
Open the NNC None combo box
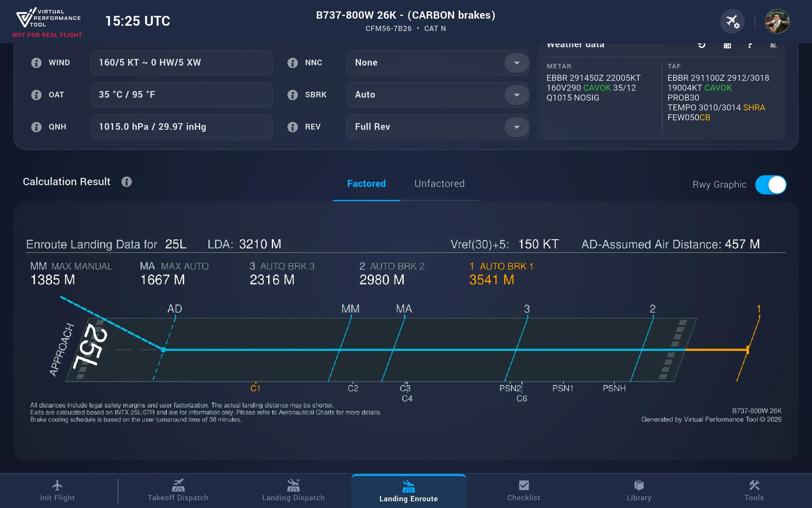(x=437, y=63)
